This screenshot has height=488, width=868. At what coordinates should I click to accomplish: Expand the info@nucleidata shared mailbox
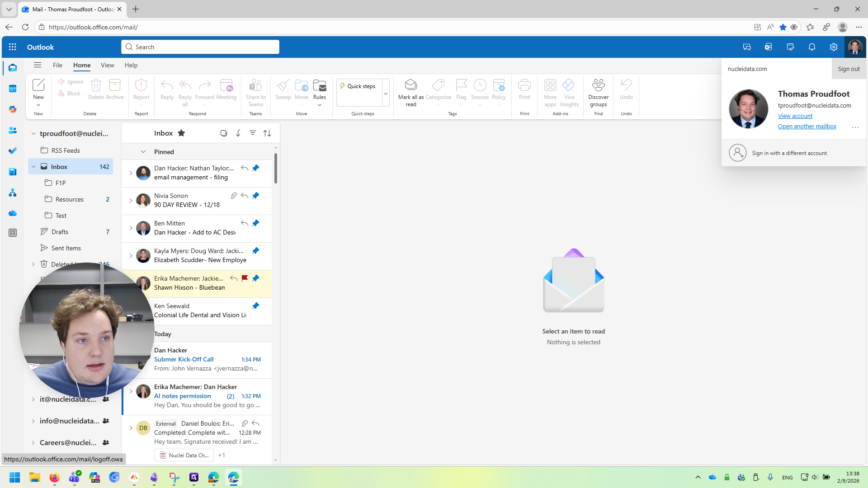[33, 421]
